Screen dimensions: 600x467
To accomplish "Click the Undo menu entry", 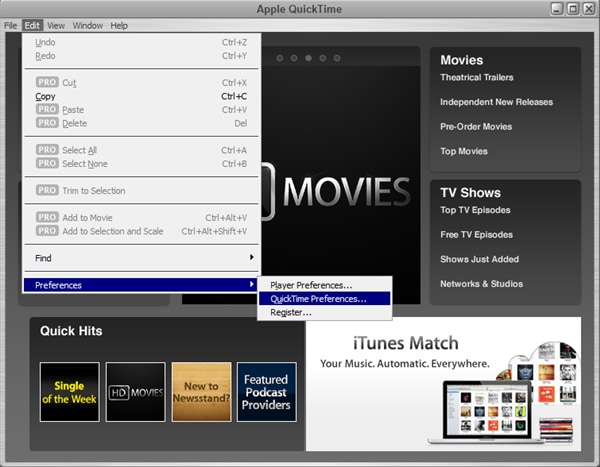I will (x=141, y=42).
